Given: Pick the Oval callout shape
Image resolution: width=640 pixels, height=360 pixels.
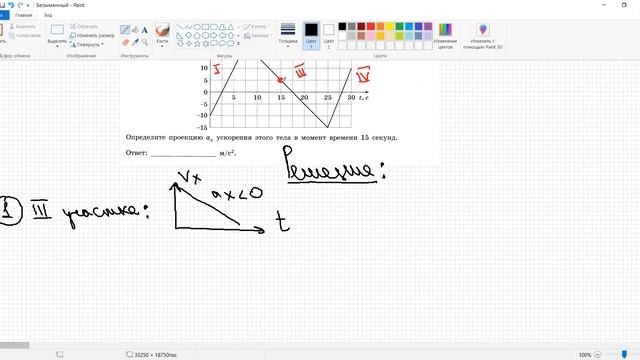Looking at the screenshot, I should (x=222, y=44).
